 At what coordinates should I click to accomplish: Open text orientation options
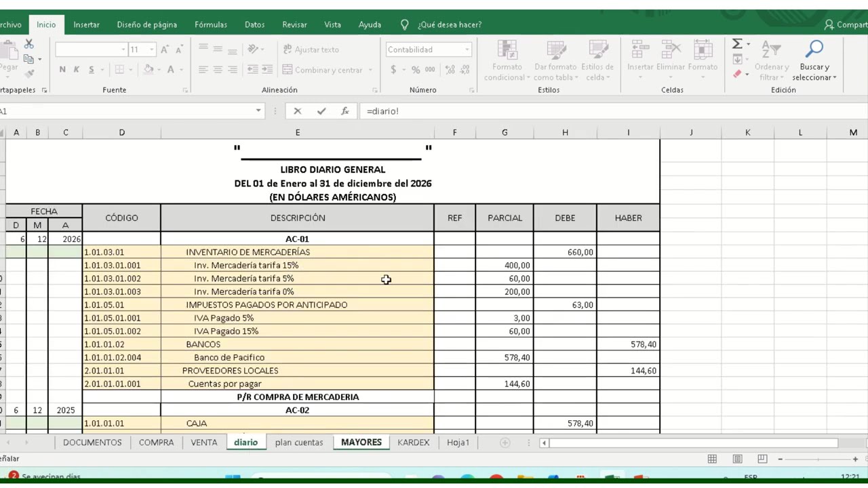pos(255,49)
